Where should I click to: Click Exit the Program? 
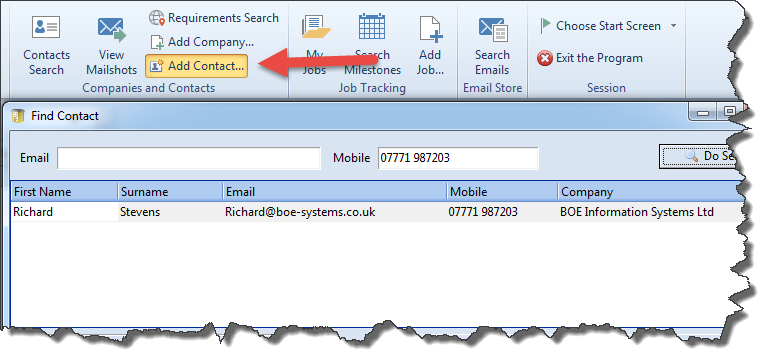click(x=590, y=58)
